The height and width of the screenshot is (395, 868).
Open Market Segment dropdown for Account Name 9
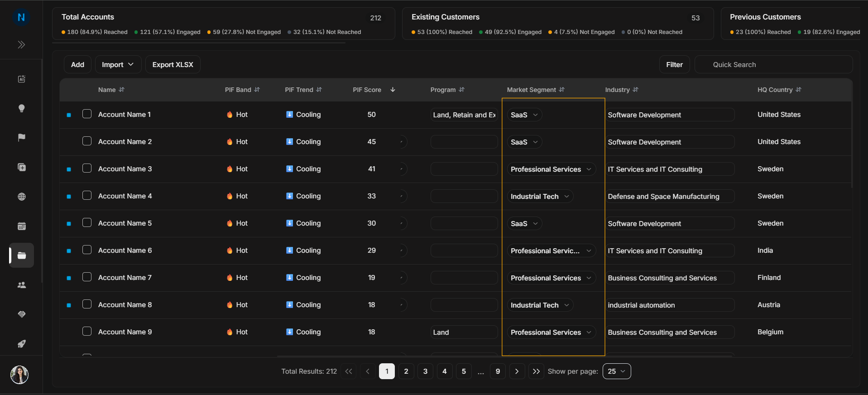click(551, 332)
